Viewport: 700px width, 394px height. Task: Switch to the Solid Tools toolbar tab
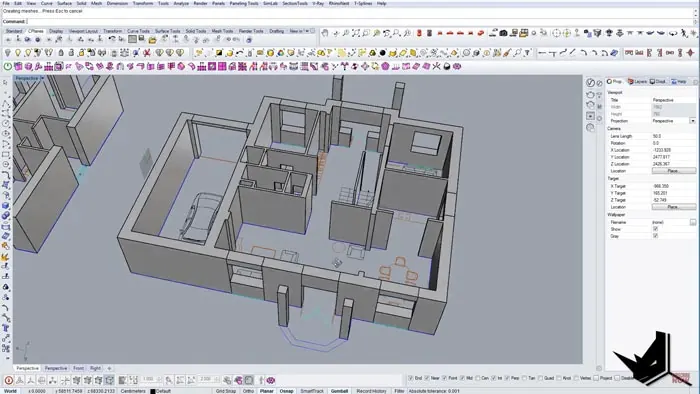[x=196, y=31]
